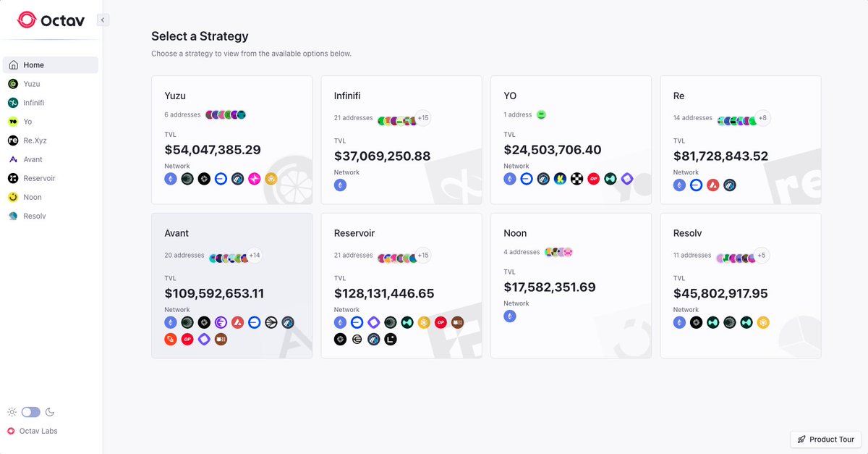This screenshot has height=454, width=868.
Task: Click the Re.Xyz sidebar icon
Action: (13, 140)
